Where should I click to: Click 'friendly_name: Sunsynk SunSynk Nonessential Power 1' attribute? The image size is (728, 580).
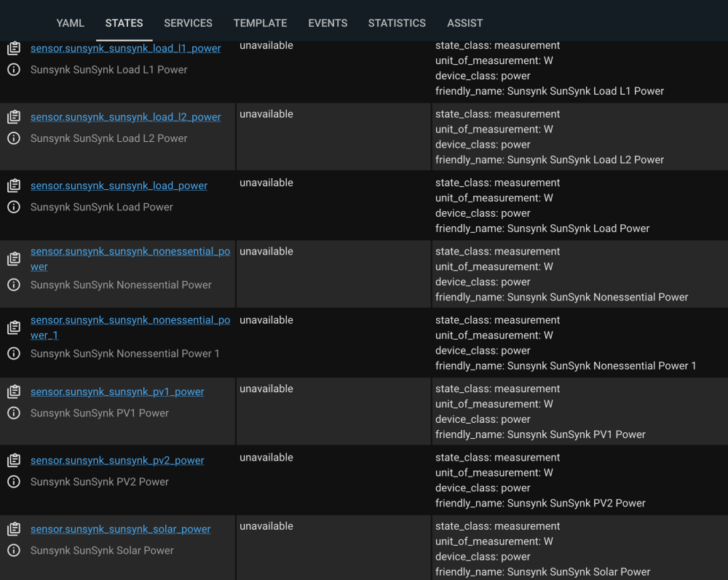[566, 365]
